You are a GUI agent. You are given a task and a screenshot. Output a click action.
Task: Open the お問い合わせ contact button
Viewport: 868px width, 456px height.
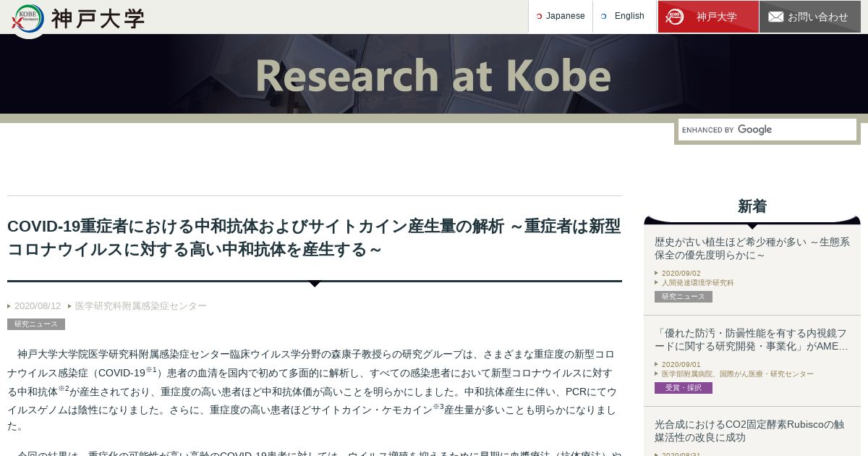tap(809, 17)
